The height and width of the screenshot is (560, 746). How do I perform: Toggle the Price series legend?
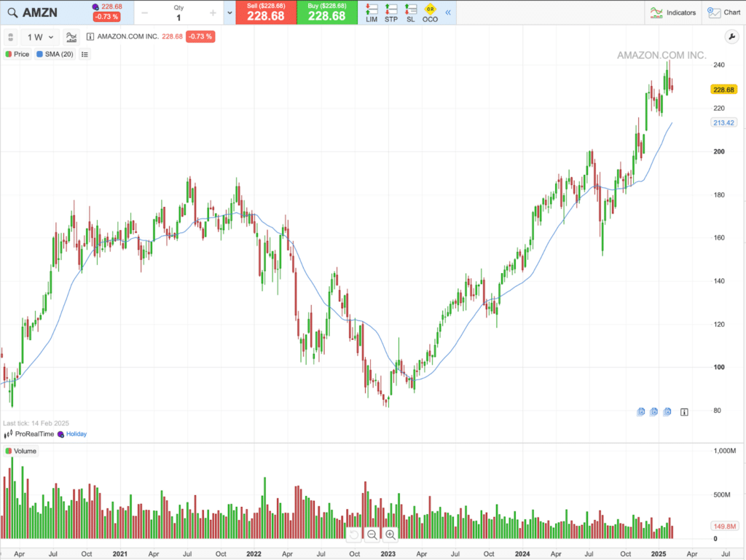[17, 54]
